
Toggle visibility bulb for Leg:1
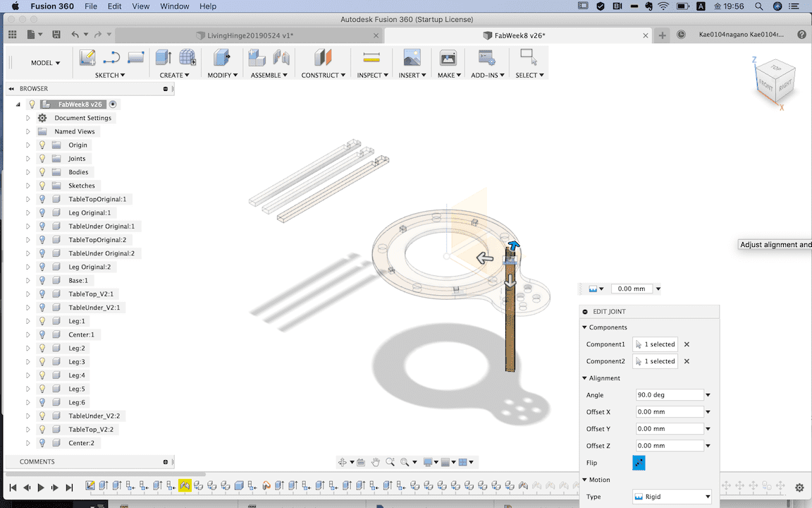pyautogui.click(x=42, y=321)
